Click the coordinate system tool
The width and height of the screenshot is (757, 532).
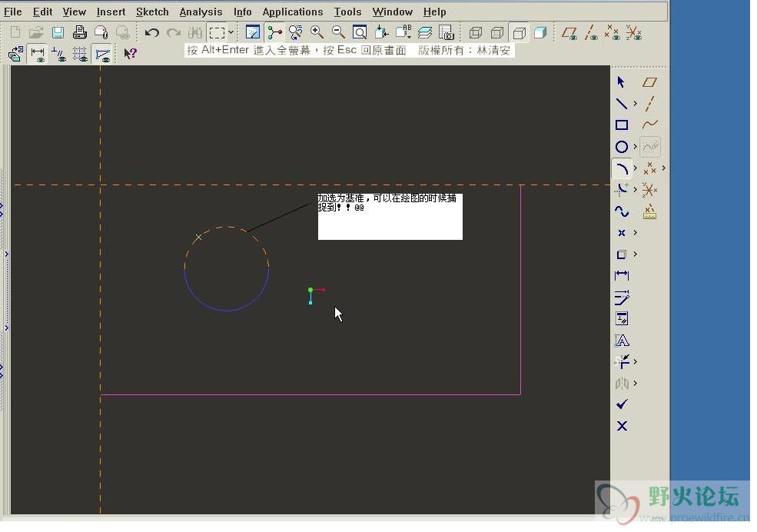(x=650, y=190)
